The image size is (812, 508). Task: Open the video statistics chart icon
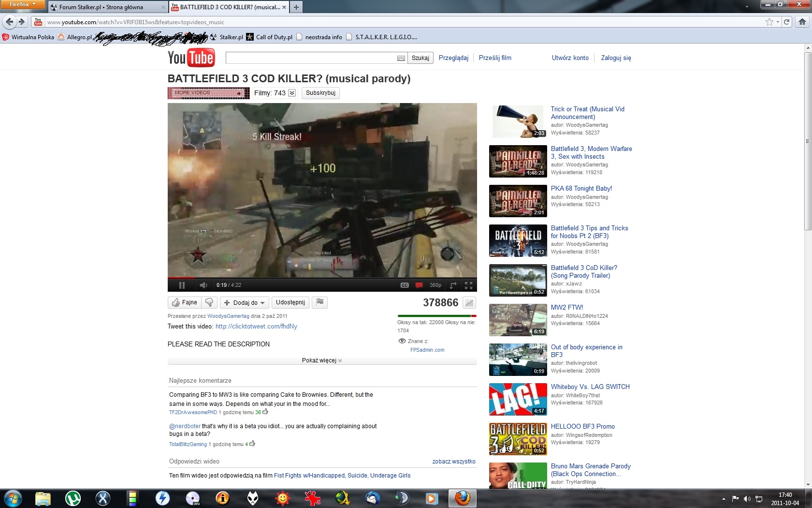pos(469,303)
